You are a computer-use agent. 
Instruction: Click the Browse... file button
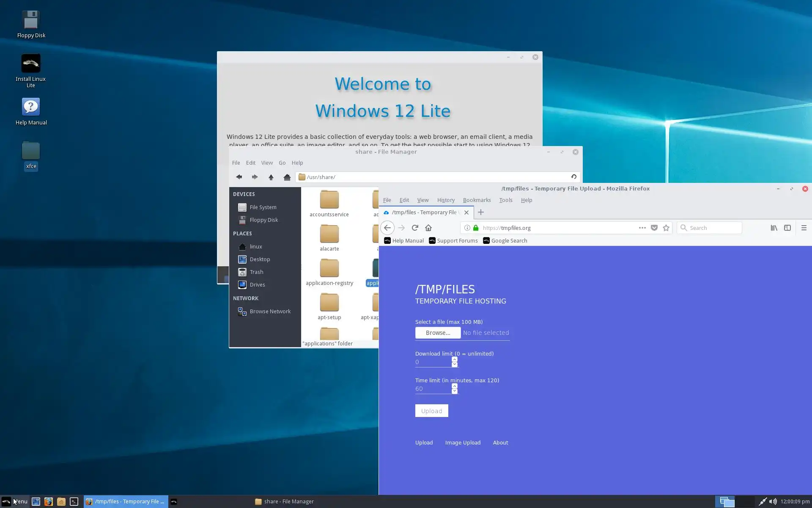tap(438, 333)
